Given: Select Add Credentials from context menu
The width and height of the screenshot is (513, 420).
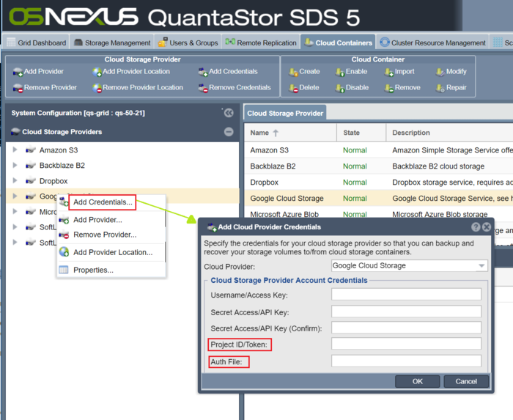Looking at the screenshot, I should [103, 202].
